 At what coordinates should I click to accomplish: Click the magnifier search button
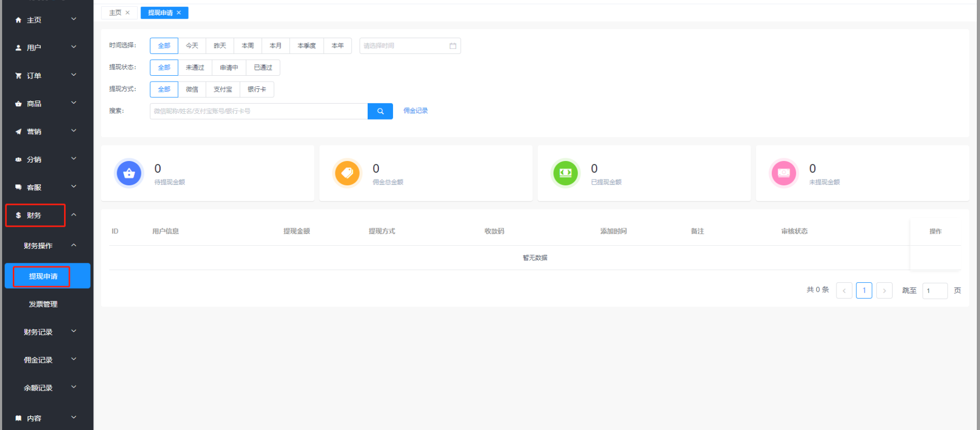(x=380, y=111)
